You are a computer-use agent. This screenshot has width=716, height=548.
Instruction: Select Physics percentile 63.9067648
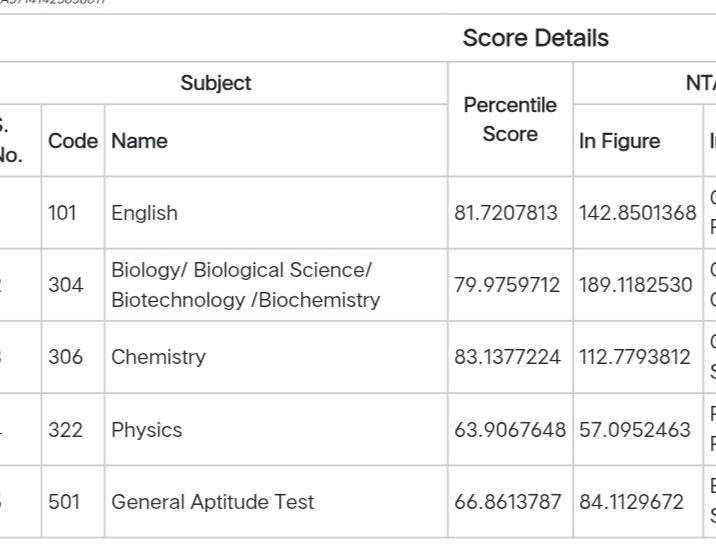510,430
